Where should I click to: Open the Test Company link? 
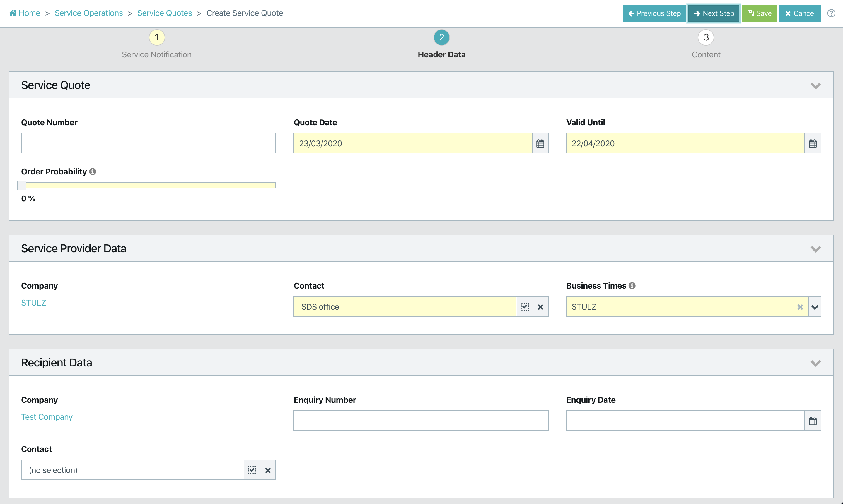click(x=47, y=417)
